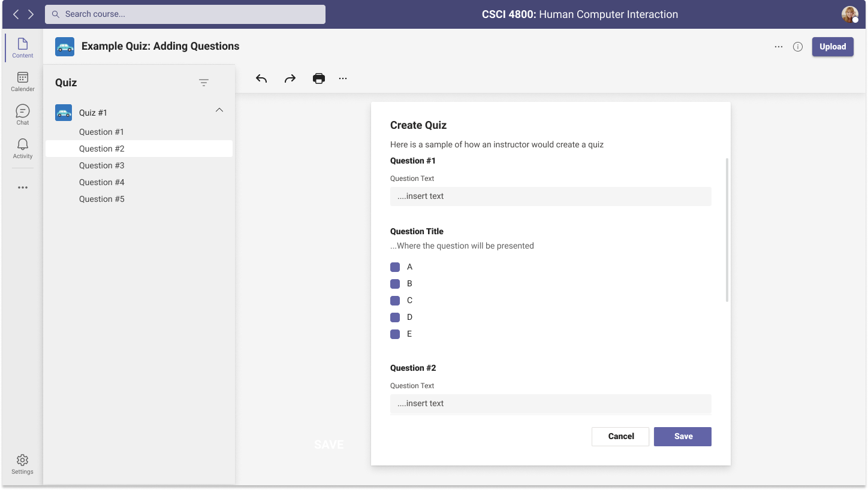Click the Question #1 text input field

pyautogui.click(x=550, y=196)
